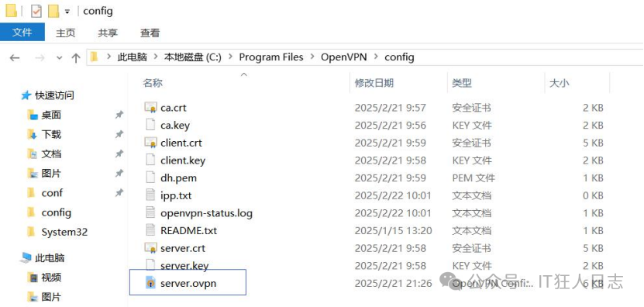Image resolution: width=644 pixels, height=307 pixels.
Task: Click the server.ovpn OpenVPN config icon
Action: (x=151, y=283)
